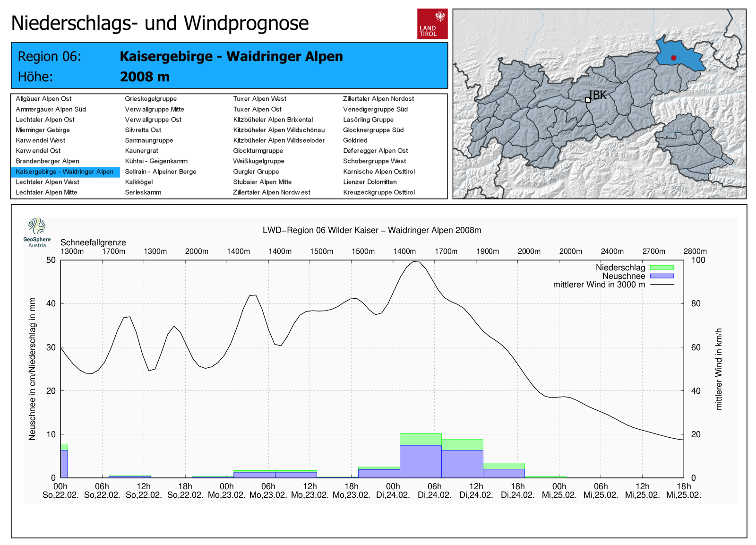Select Glocknergruppe Süd region
This screenshot has width=756, height=545.
pyautogui.click(x=373, y=130)
